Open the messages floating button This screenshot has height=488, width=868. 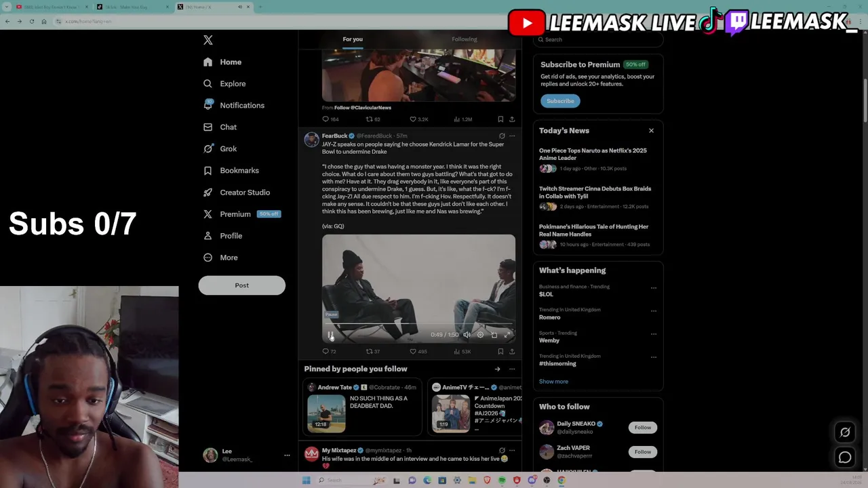(x=845, y=457)
